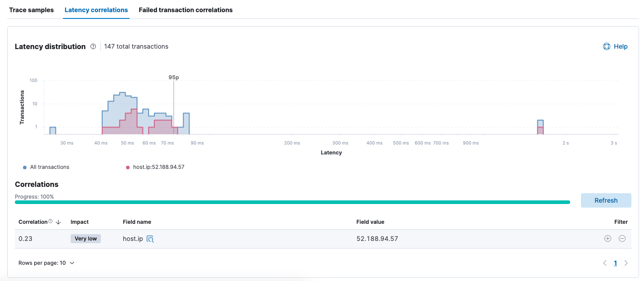Go to the previous page arrow
The height and width of the screenshot is (281, 644).
tap(605, 263)
